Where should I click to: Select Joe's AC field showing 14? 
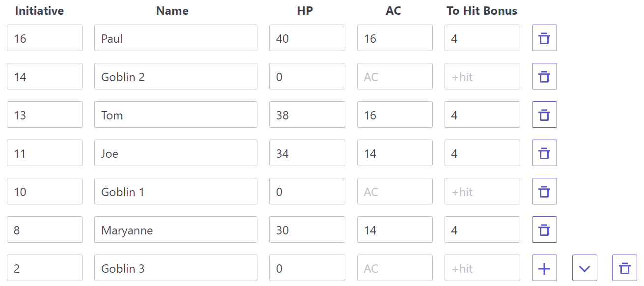(x=394, y=153)
